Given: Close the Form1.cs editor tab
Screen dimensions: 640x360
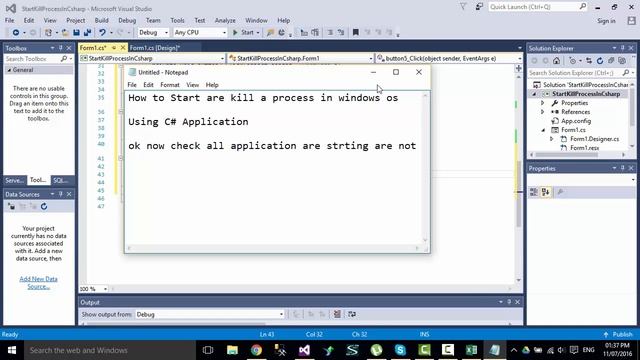Looking at the screenshot, I should pos(122,48).
